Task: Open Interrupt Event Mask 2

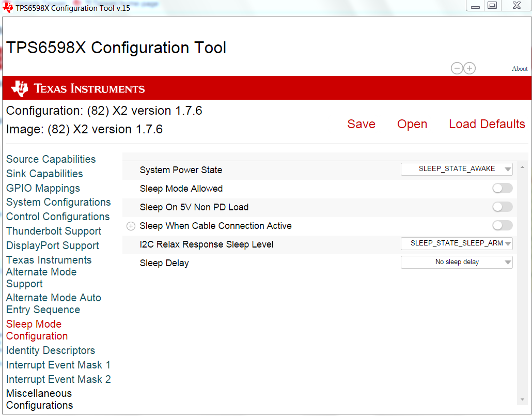Action: (58, 379)
